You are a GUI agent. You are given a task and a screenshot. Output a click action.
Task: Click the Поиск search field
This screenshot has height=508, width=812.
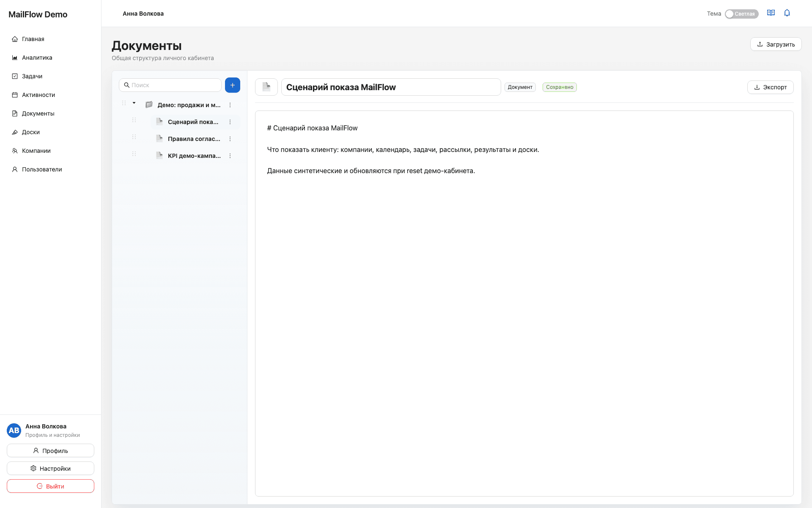coord(170,85)
